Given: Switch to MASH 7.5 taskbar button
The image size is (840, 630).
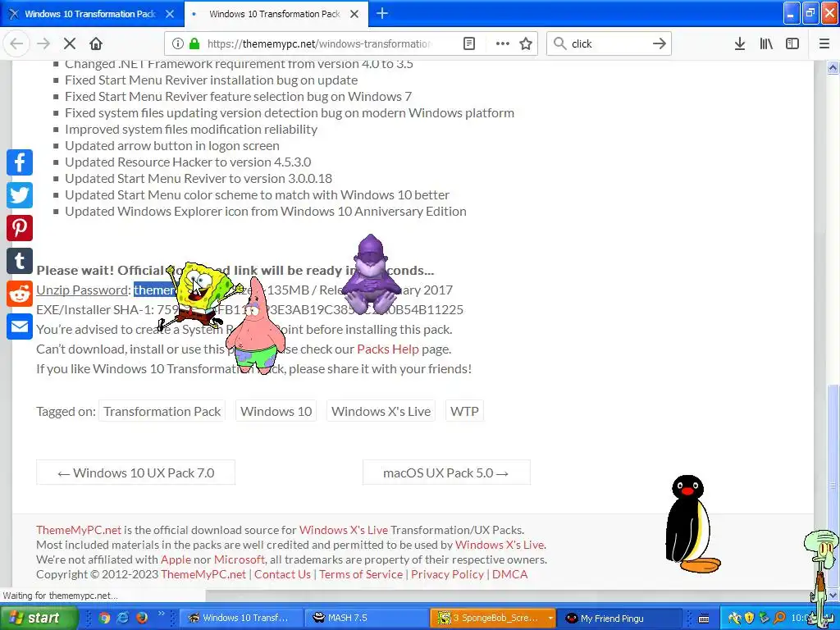Looking at the screenshot, I should pos(366,618).
